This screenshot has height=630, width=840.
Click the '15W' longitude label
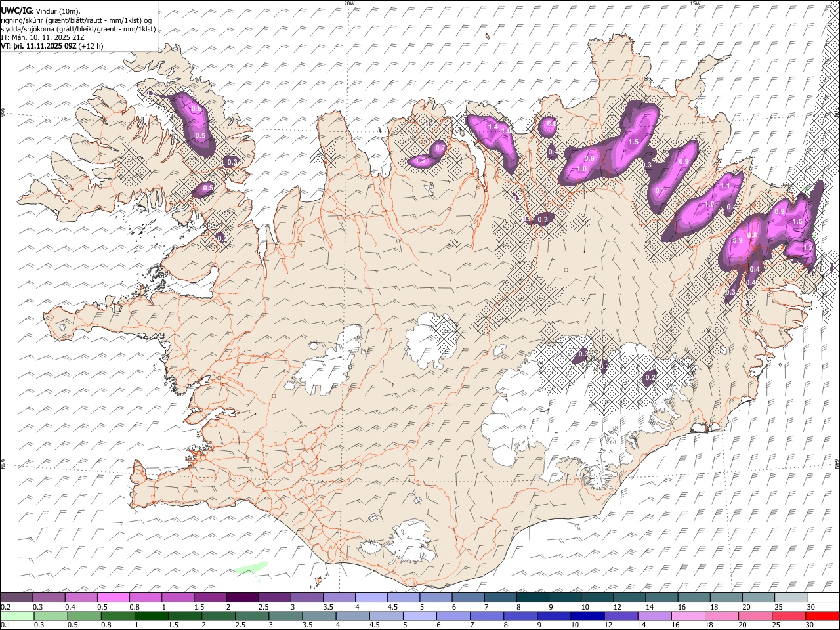[x=694, y=3]
